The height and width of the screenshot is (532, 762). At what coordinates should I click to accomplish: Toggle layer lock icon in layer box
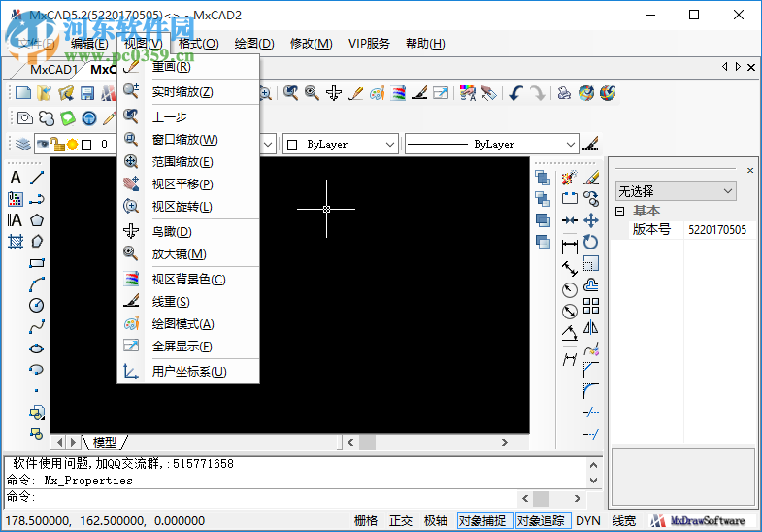[x=57, y=144]
